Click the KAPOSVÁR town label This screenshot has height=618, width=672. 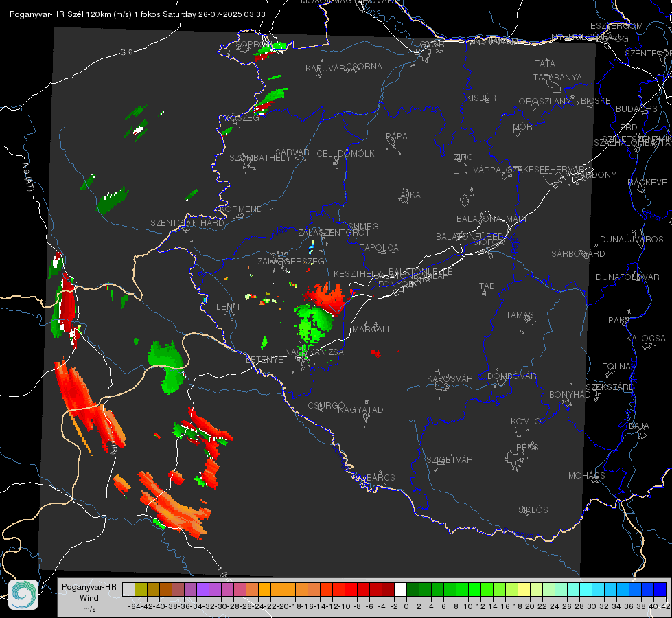click(450, 378)
